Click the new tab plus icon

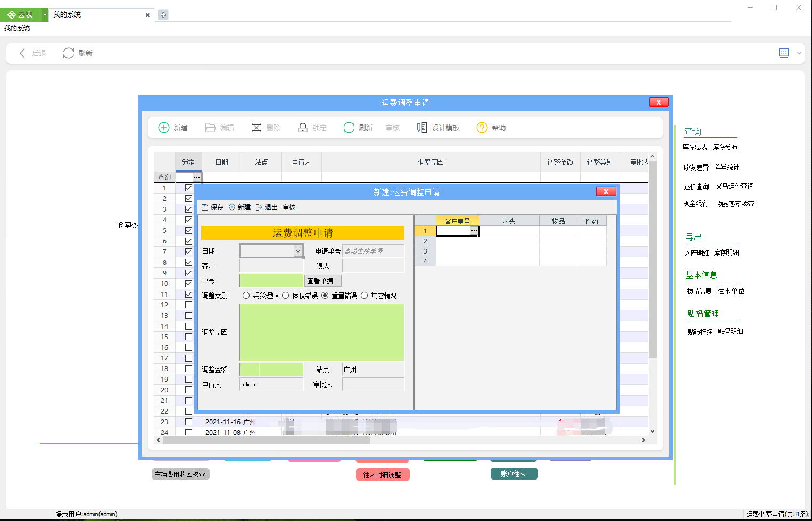[163, 15]
